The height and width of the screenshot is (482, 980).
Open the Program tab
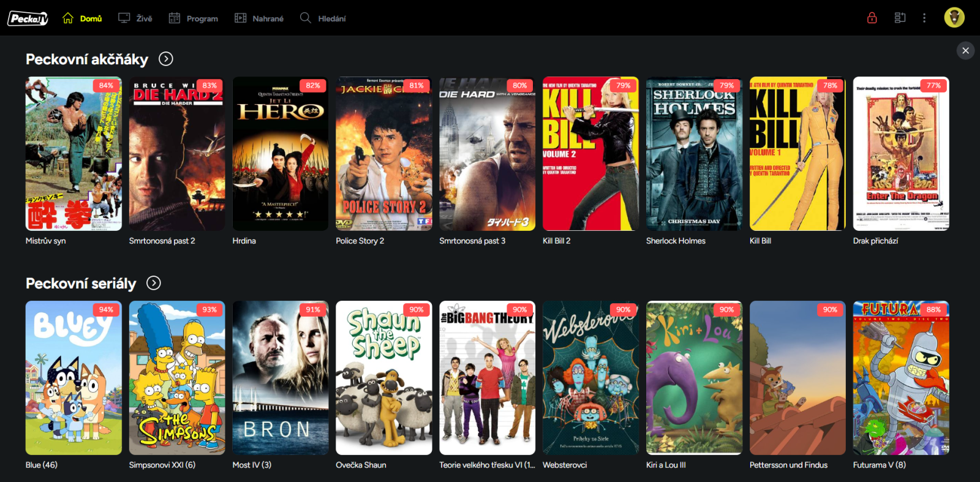tap(194, 18)
